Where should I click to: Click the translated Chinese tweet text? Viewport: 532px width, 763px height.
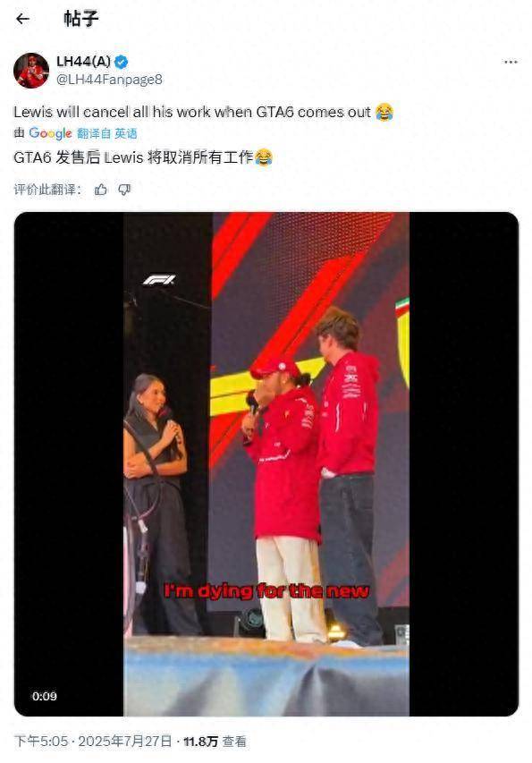(x=134, y=157)
